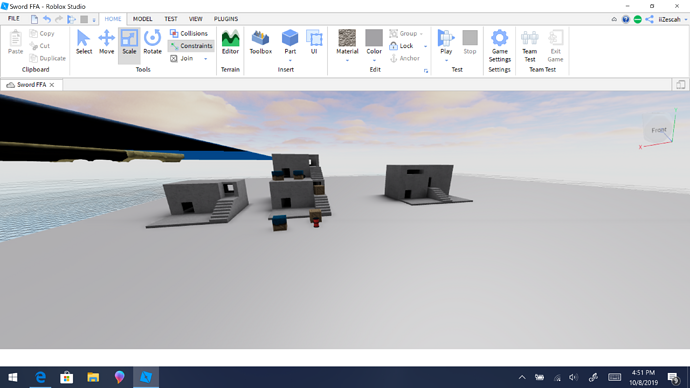Start a Team Test
This screenshot has height=388, width=690.
[530, 46]
